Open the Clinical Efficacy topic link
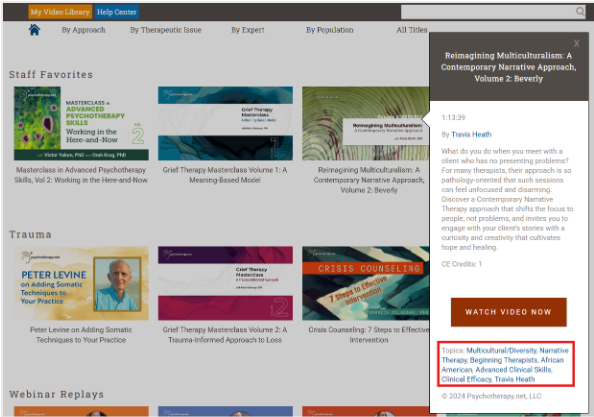The image size is (594, 417). (466, 379)
